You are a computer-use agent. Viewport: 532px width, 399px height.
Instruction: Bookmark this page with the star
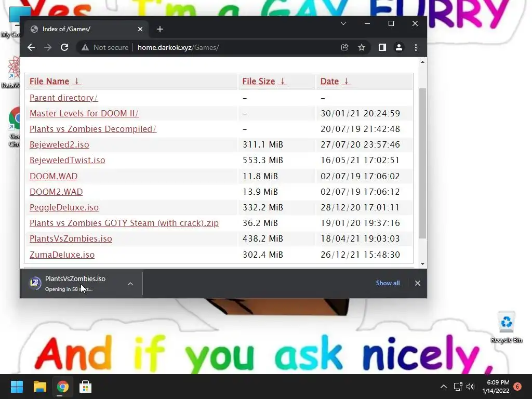362,47
